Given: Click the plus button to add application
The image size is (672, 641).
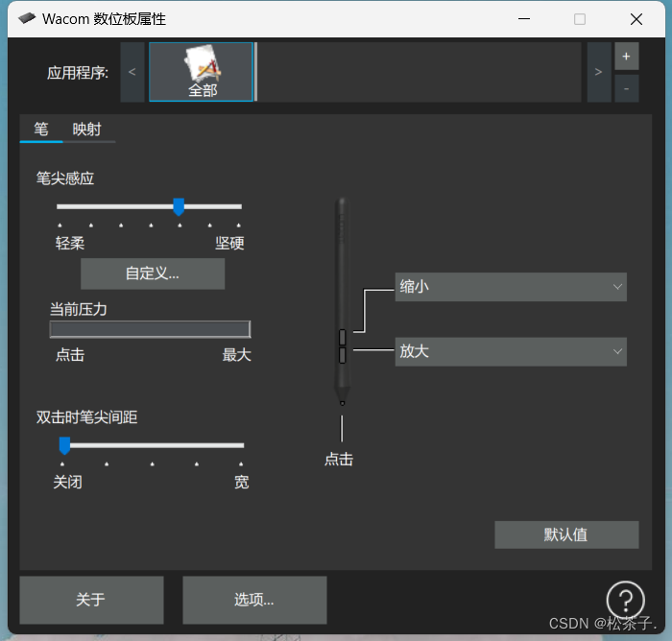Looking at the screenshot, I should click(x=627, y=56).
